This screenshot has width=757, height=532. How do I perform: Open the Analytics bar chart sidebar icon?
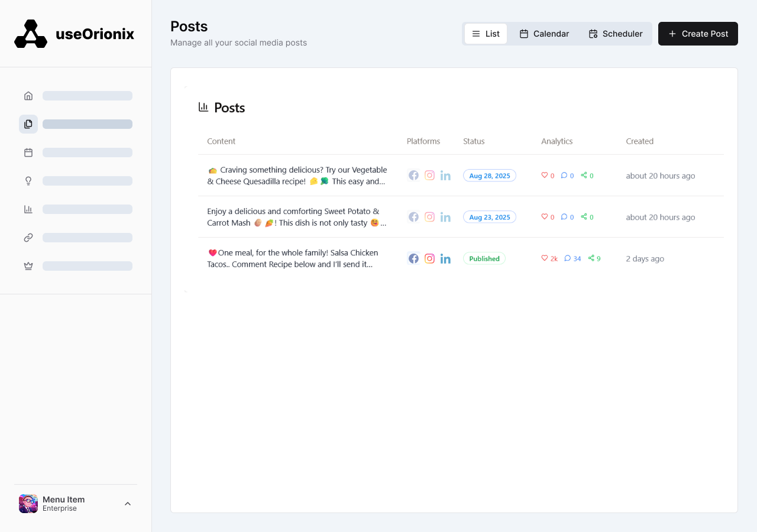(x=28, y=209)
